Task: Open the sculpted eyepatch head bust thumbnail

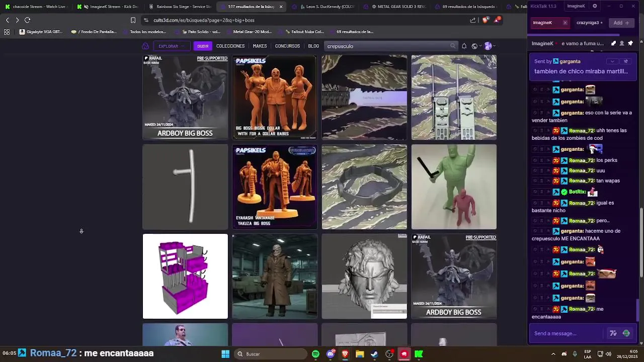Action: [x=364, y=276]
